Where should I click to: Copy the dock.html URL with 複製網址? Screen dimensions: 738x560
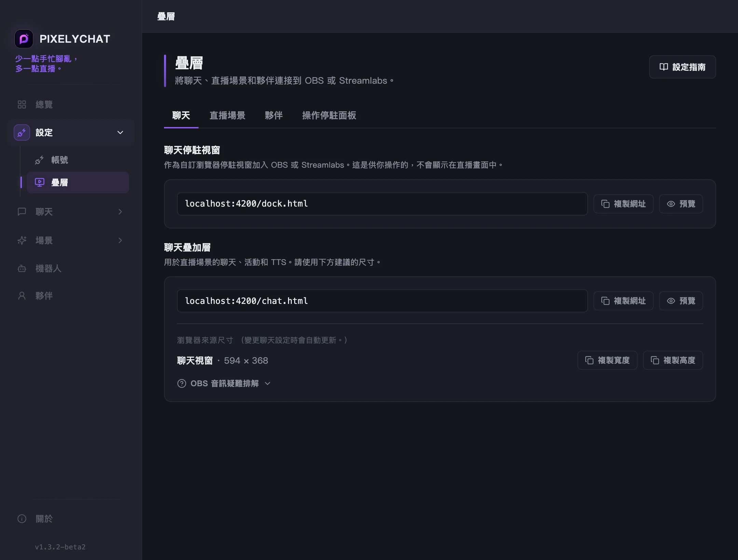point(624,204)
